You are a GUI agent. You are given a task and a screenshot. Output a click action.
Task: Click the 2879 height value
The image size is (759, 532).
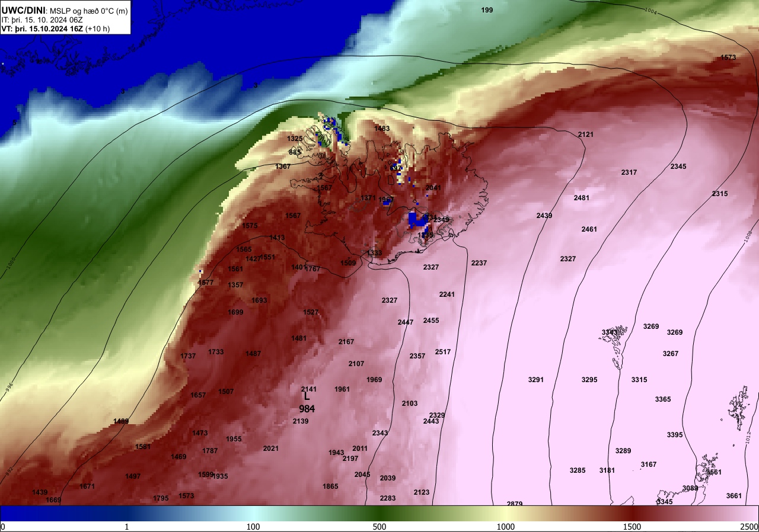tap(515, 504)
